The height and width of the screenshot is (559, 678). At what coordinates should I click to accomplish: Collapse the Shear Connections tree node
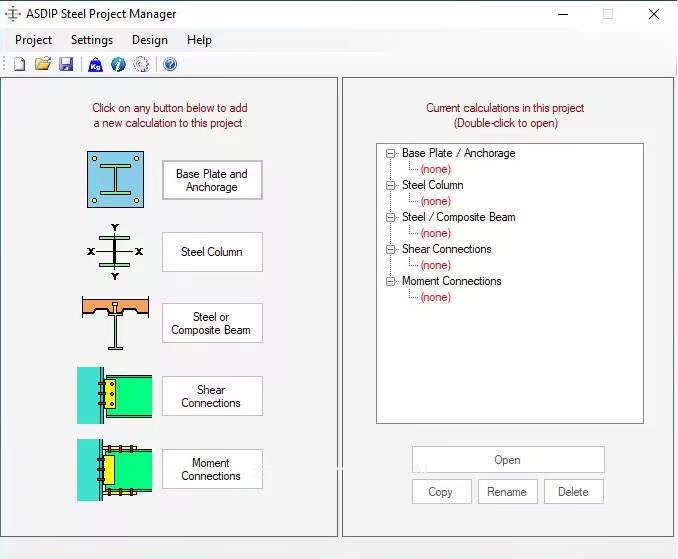pos(390,249)
